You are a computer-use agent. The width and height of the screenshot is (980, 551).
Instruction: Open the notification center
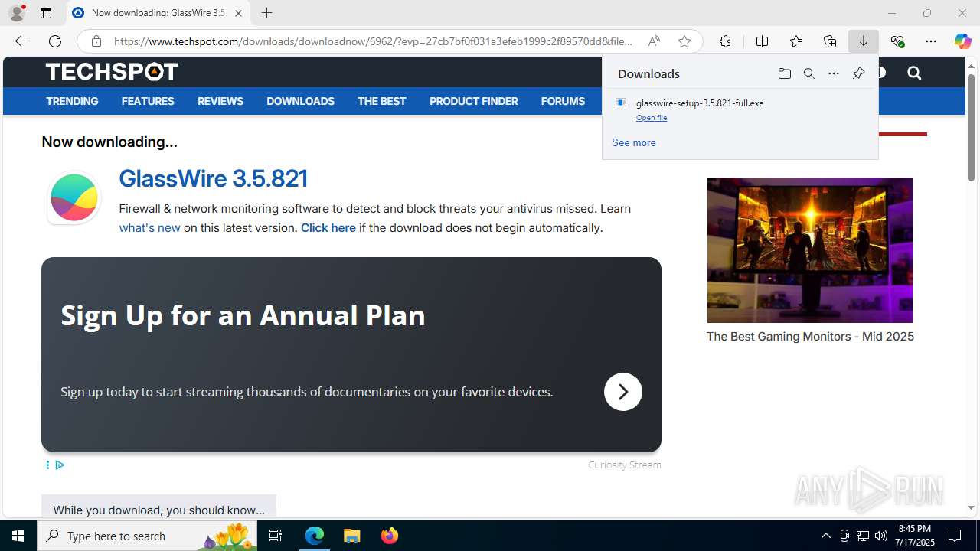pyautogui.click(x=955, y=536)
